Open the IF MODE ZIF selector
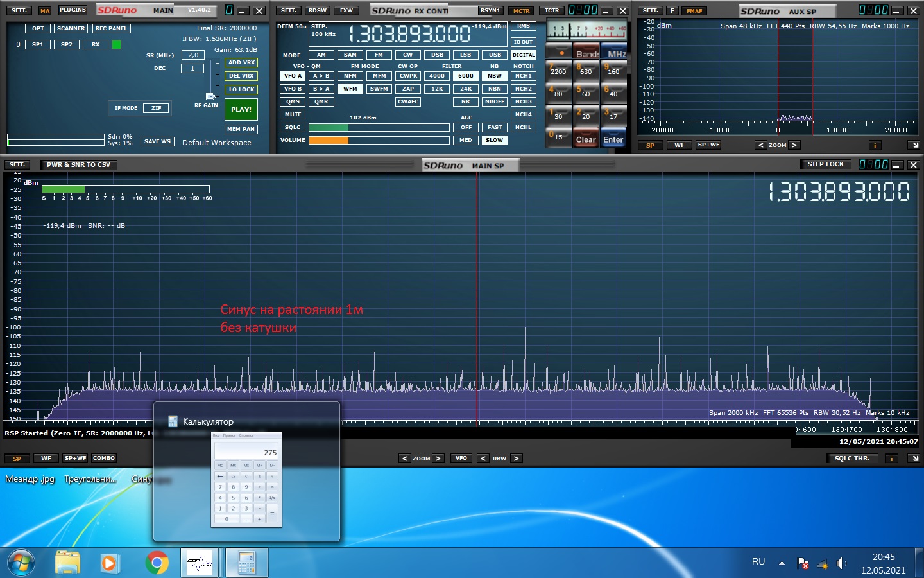The width and height of the screenshot is (924, 578). [x=157, y=108]
